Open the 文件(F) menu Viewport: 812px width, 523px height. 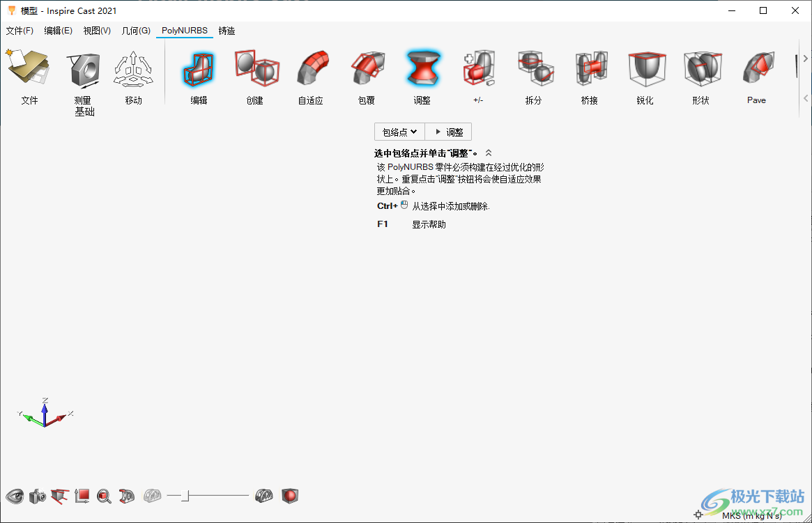20,31
